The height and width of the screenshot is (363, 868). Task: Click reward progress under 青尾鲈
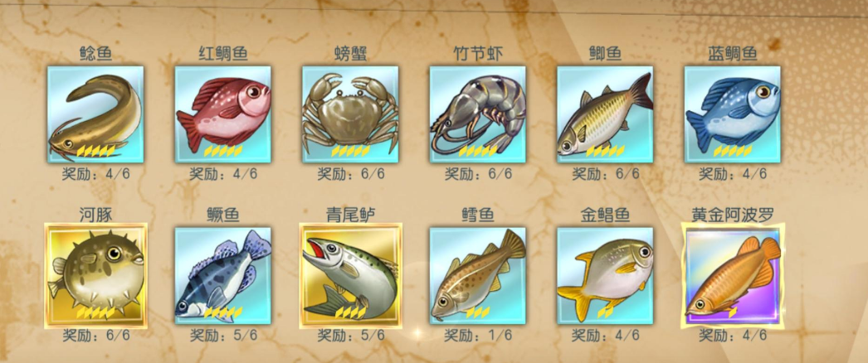[351, 335]
